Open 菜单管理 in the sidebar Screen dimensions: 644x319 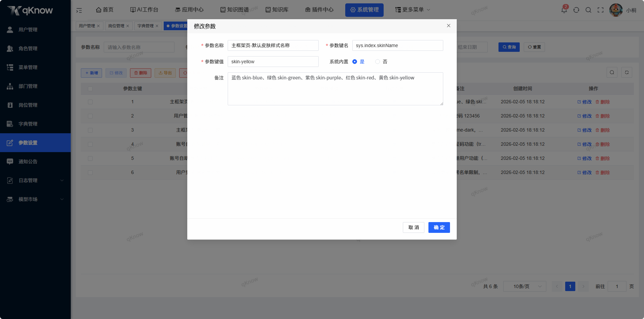pos(35,67)
